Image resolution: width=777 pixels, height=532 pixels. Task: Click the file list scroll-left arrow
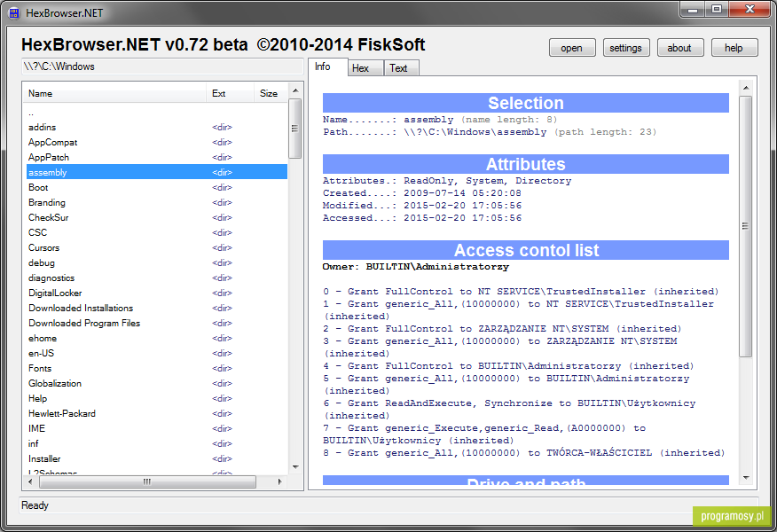[x=31, y=481]
